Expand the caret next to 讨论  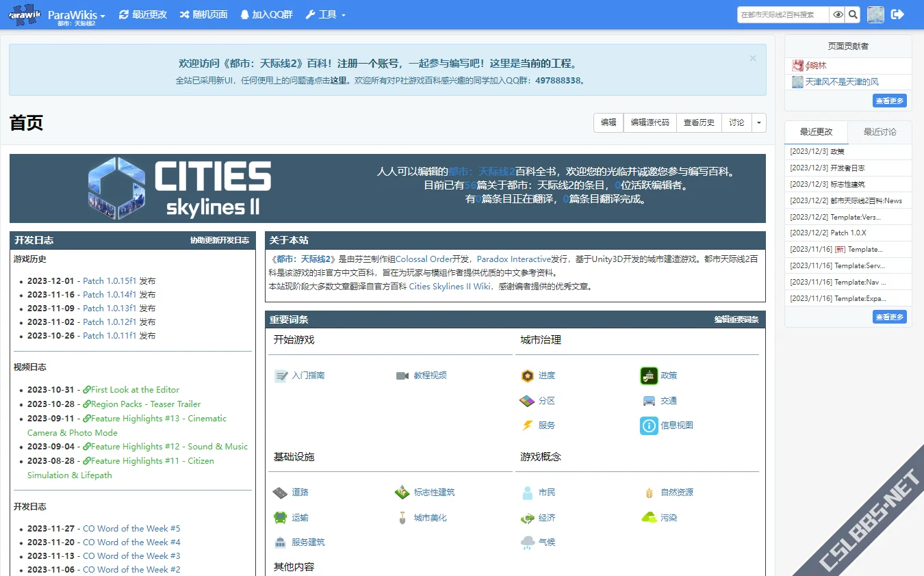(758, 122)
